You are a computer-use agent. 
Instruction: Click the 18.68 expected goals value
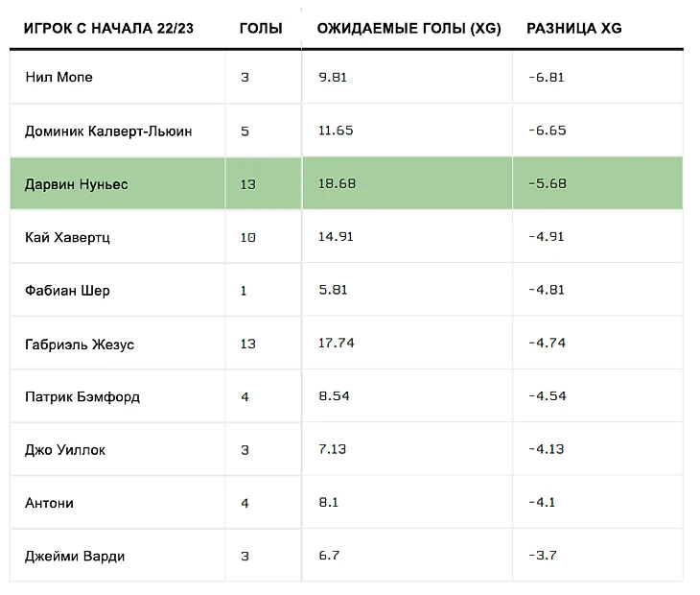pyautogui.click(x=337, y=183)
